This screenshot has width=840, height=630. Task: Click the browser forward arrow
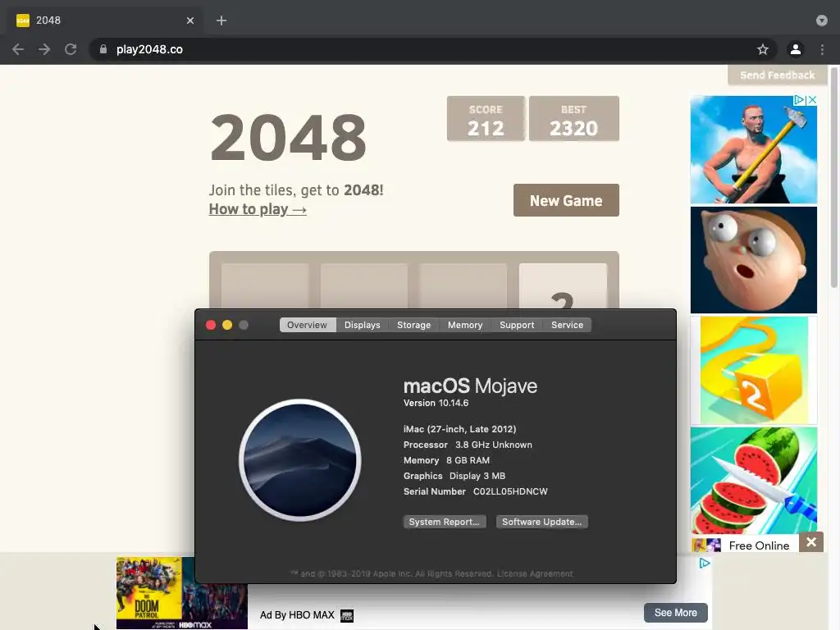coord(44,49)
